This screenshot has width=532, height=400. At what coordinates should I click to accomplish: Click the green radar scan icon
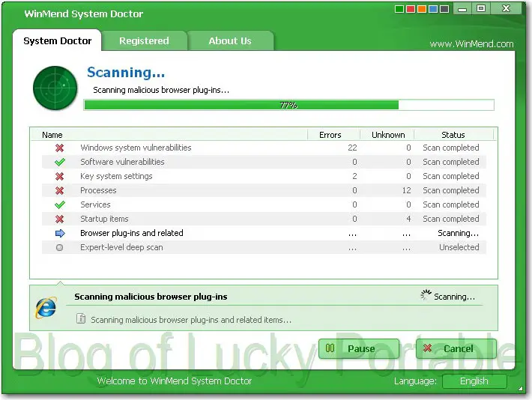55,88
